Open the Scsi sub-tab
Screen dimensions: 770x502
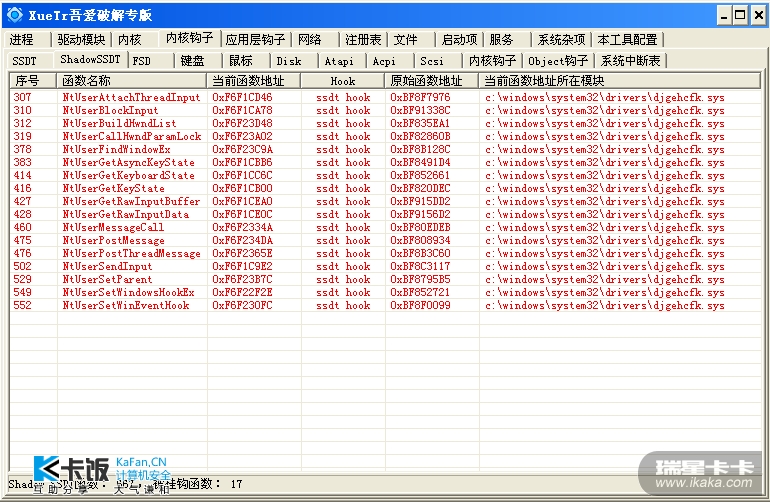432,61
